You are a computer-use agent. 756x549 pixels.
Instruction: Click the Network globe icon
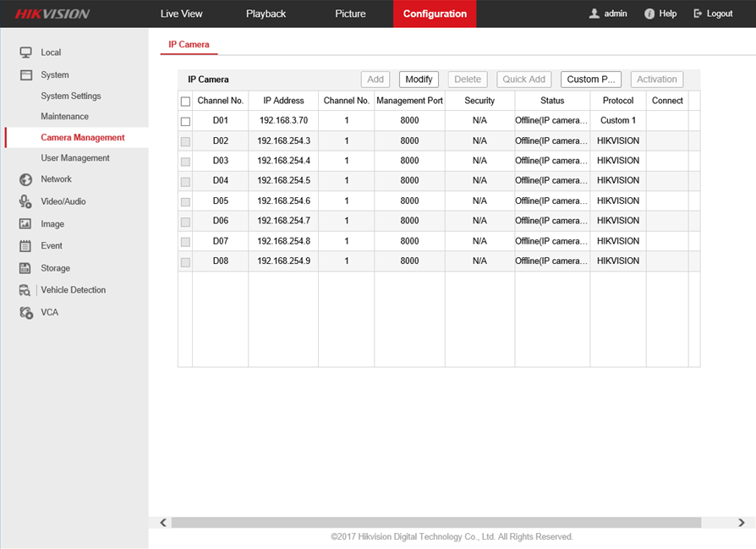25,179
